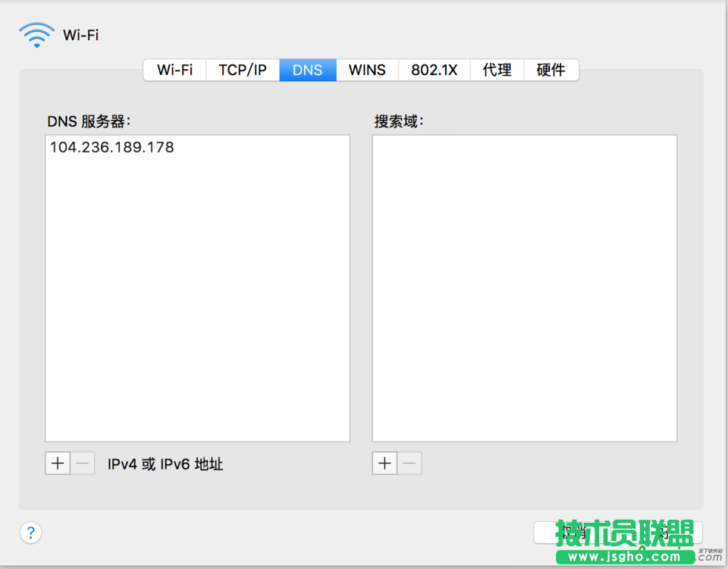The width and height of the screenshot is (728, 569).
Task: Click the minus button under the search domain list
Action: (x=409, y=463)
